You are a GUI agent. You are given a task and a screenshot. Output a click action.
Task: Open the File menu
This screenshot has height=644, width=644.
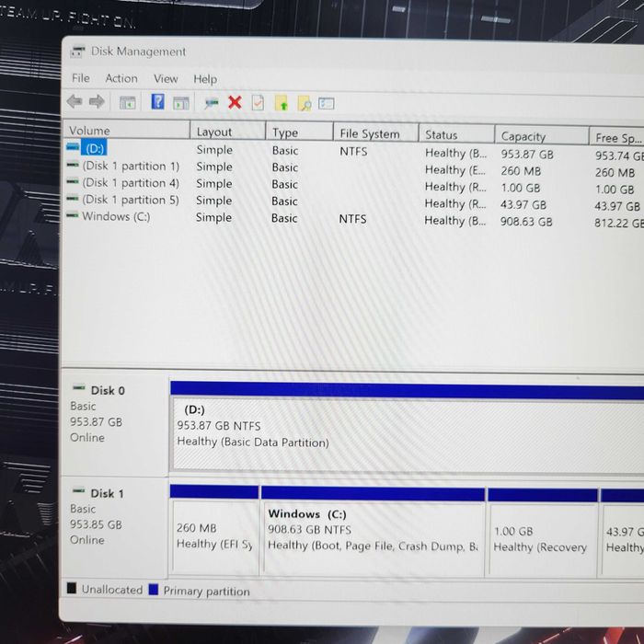pos(81,78)
